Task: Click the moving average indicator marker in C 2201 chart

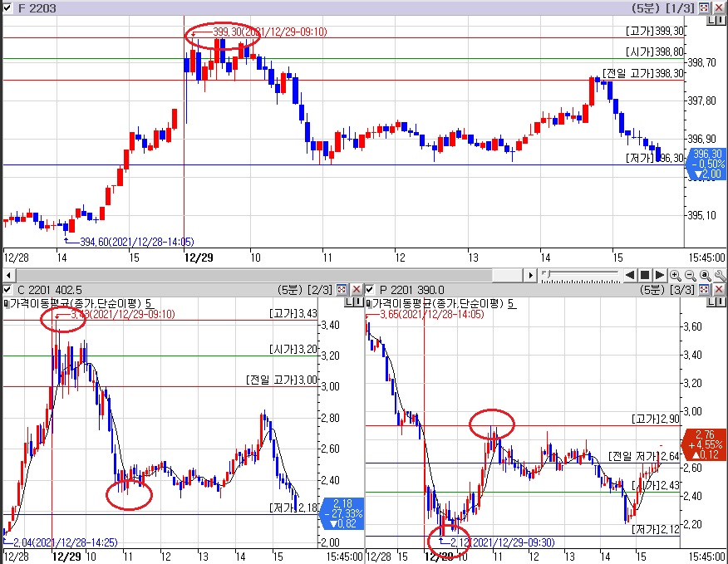Action: pyautogui.click(x=6, y=303)
